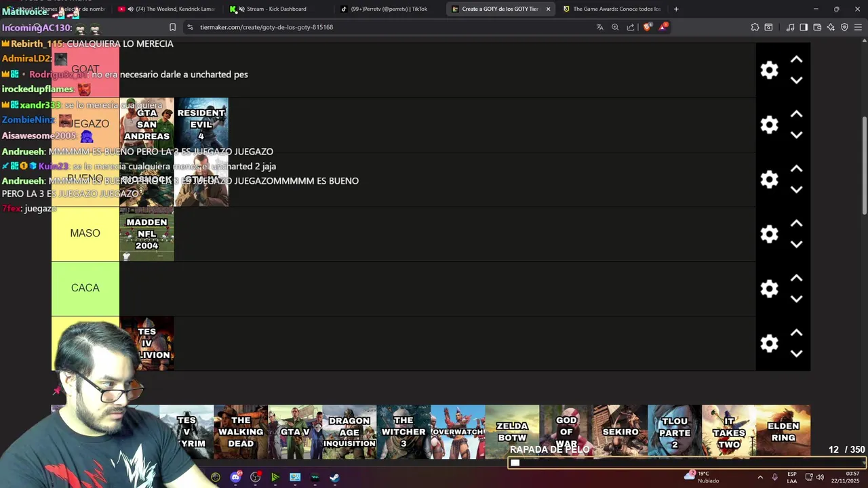Pick Elden Ring tile
The image size is (868, 488).
point(783,432)
